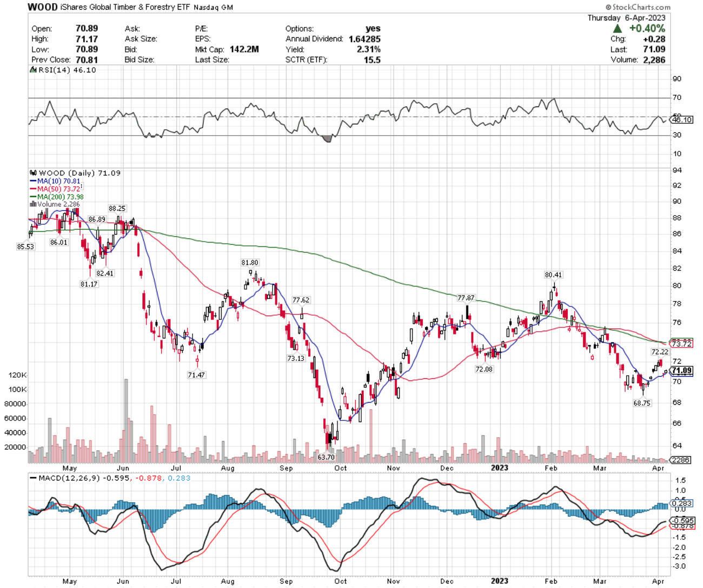Click the 71.09 last price tag on right axis
Screen dimensions: 703x588
pos(681,371)
